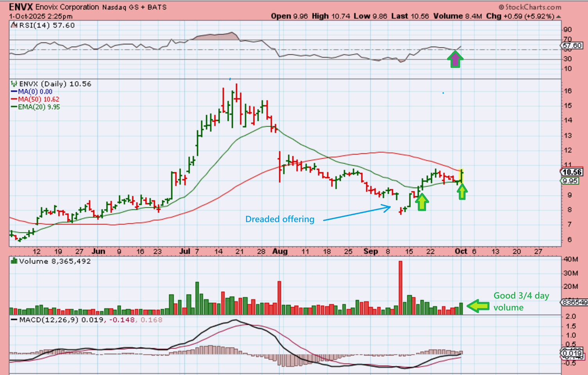This screenshot has height=375, width=588.
Task: Click the price bars icon before ENVX (Daily)
Action: (x=14, y=84)
